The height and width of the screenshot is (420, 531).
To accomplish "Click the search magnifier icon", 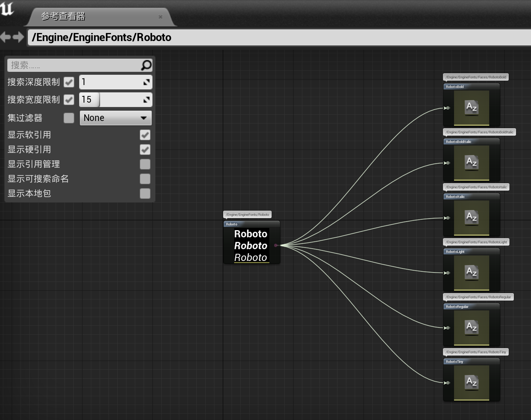I will tap(146, 65).
